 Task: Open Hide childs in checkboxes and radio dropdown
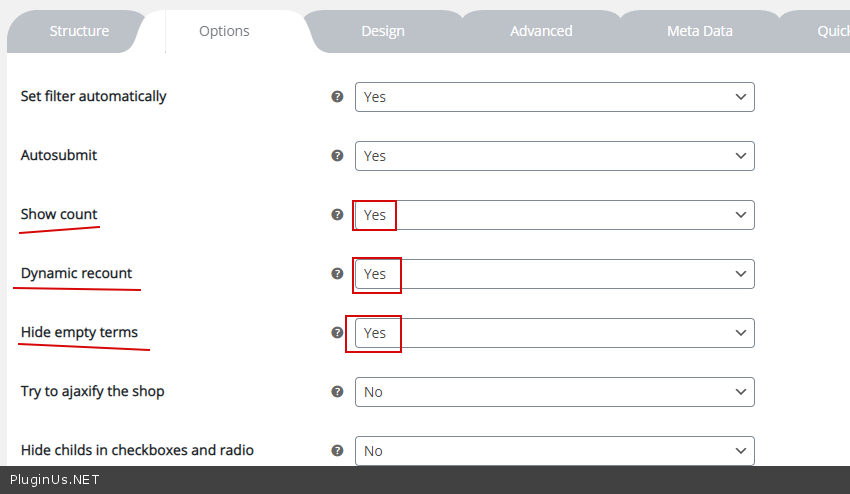point(554,451)
